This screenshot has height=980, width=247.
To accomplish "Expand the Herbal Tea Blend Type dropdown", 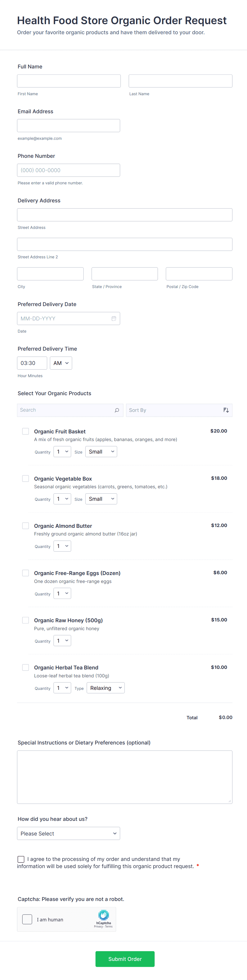I will coord(106,688).
